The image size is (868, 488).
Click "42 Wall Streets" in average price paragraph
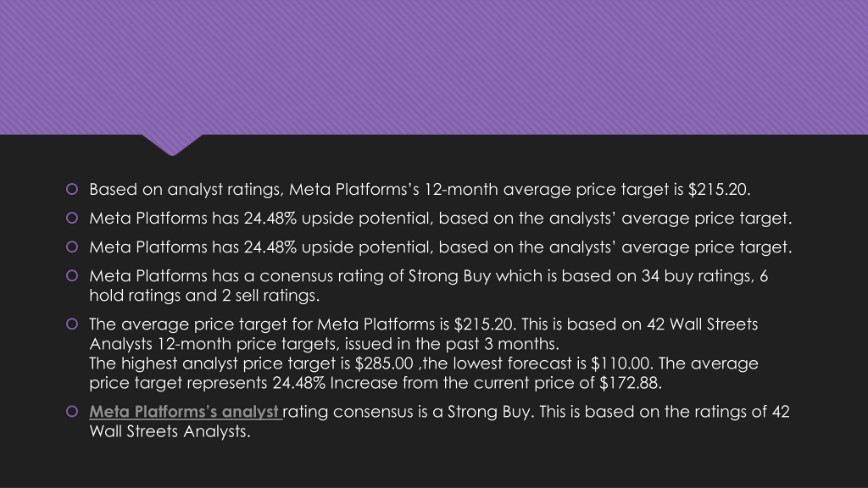coord(702,324)
